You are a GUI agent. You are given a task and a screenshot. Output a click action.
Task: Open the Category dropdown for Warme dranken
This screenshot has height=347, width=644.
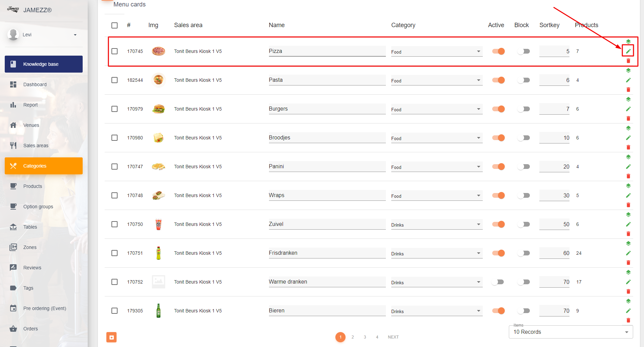(437, 282)
